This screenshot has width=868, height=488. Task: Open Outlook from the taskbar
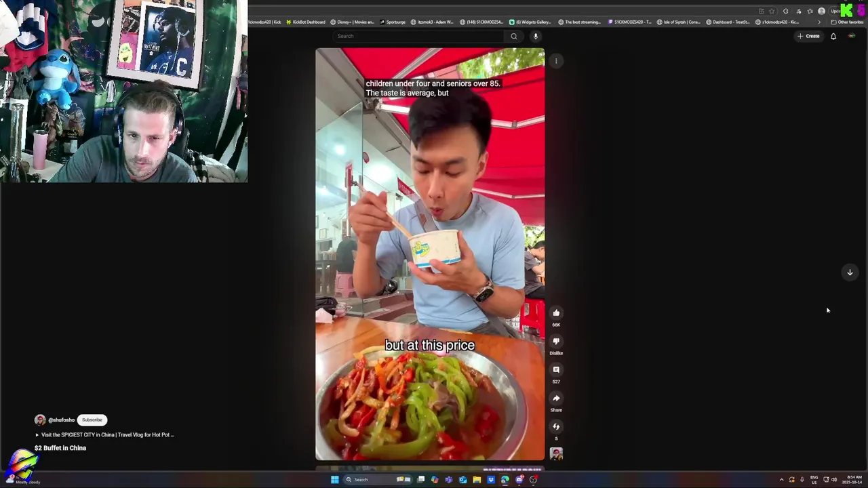coord(462,480)
